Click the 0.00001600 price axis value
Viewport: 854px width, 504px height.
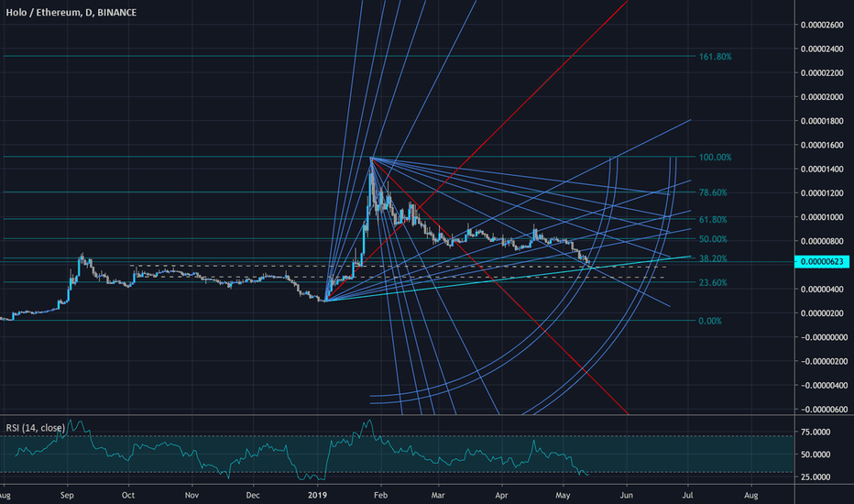(822, 145)
